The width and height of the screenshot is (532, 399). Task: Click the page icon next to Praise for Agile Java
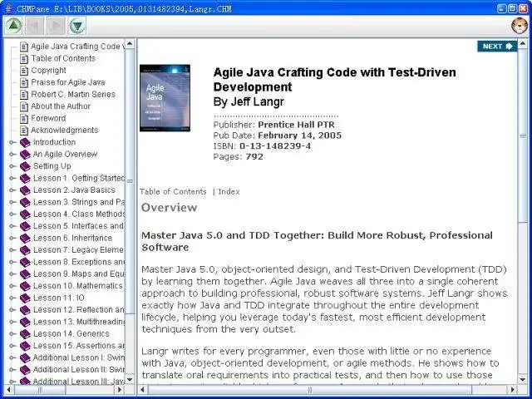(24, 82)
